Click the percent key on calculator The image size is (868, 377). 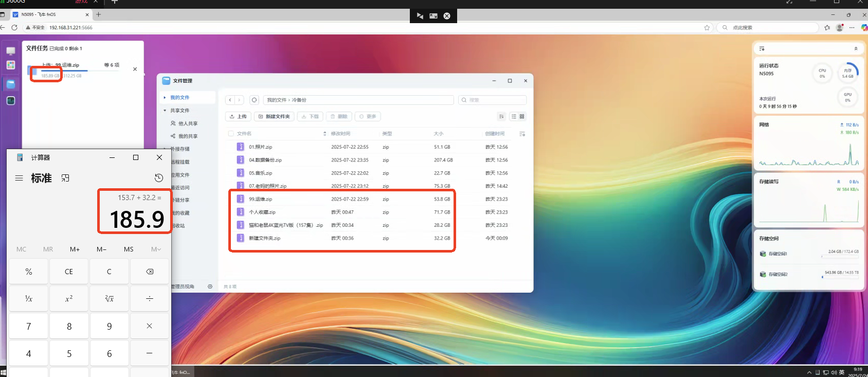pyautogui.click(x=29, y=272)
